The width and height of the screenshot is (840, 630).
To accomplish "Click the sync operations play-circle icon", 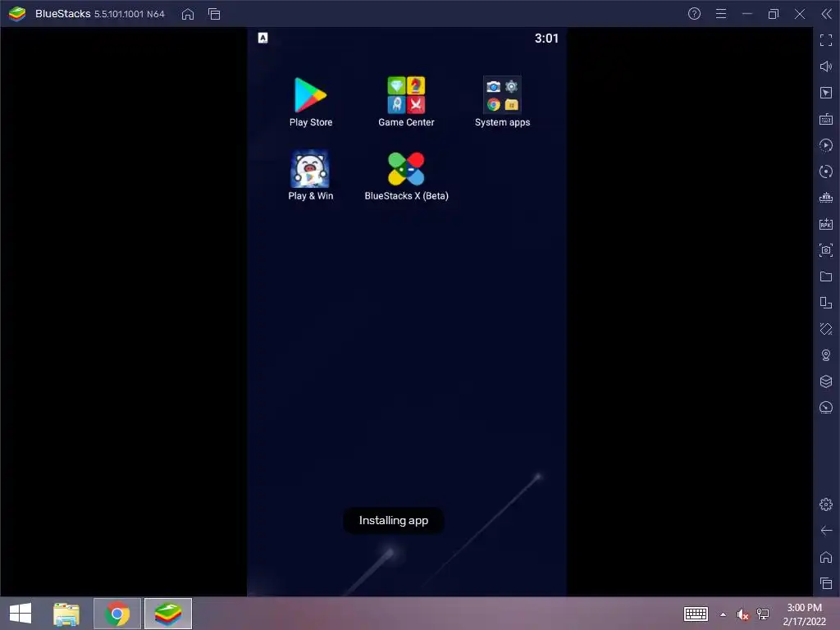I will tap(826, 145).
